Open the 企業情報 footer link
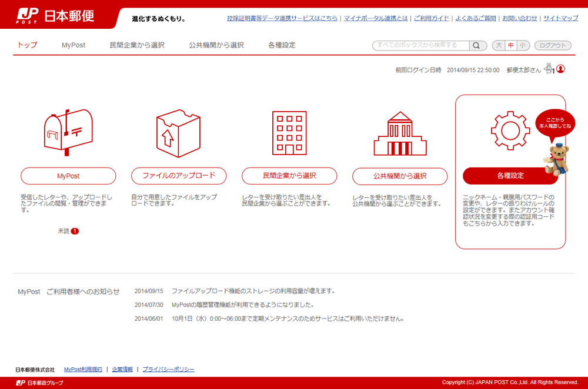Image resolution: width=588 pixels, height=389 pixels. coord(122,370)
